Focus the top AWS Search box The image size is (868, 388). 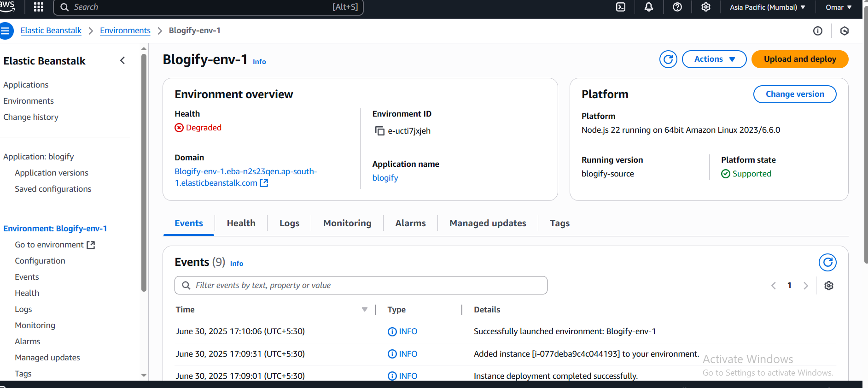point(209,7)
